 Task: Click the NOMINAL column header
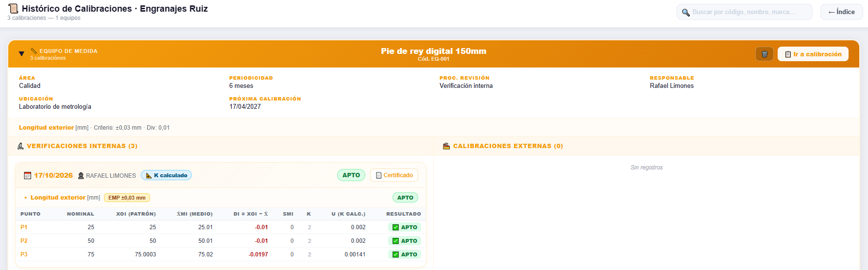tap(81, 214)
